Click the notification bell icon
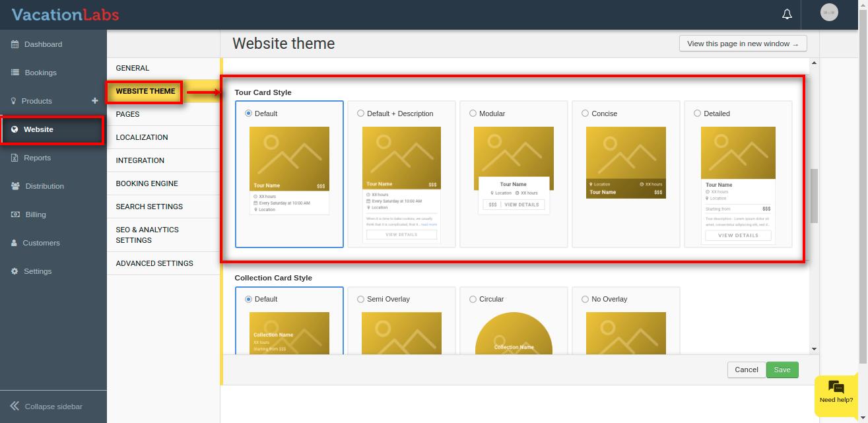Image resolution: width=868 pixels, height=423 pixels. click(x=787, y=14)
